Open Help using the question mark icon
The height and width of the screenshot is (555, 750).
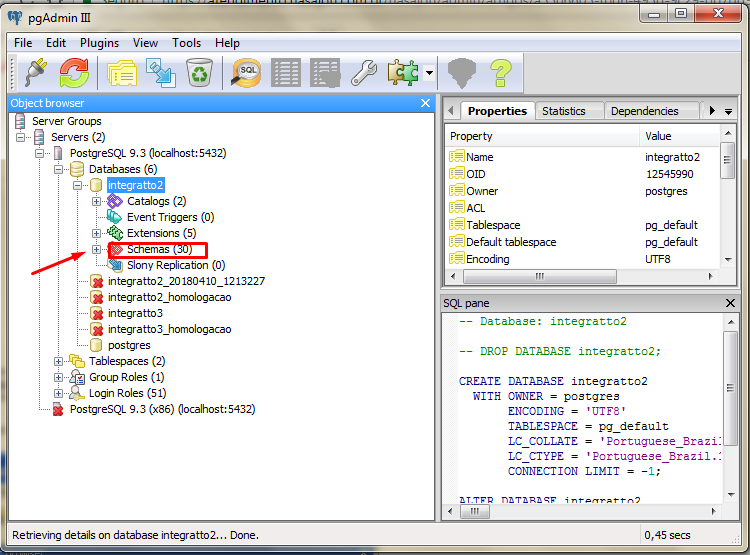tap(500, 72)
